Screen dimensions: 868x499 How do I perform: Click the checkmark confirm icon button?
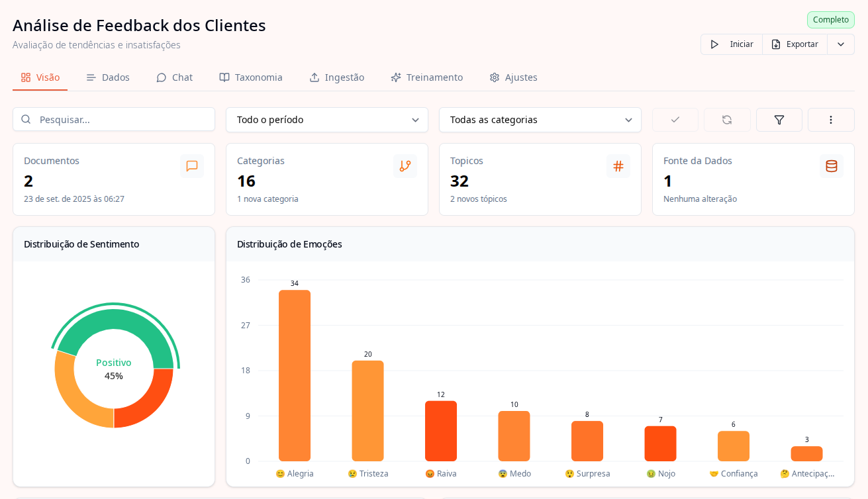[675, 120]
